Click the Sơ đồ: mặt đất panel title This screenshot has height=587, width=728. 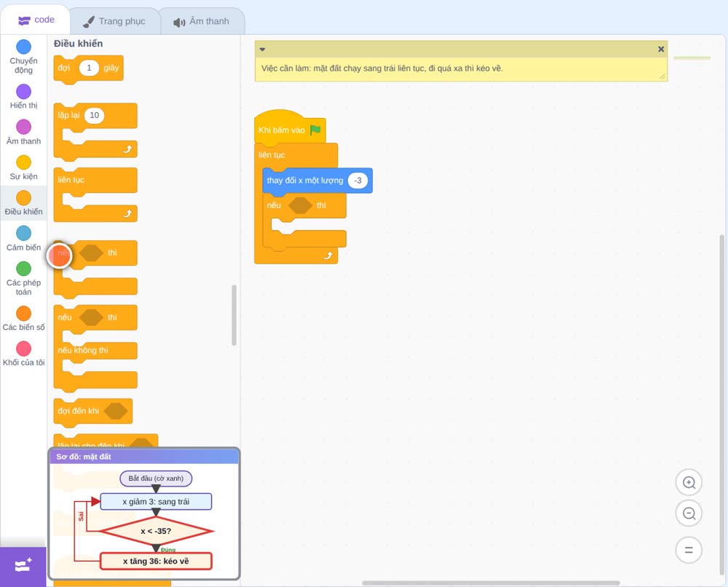click(84, 457)
